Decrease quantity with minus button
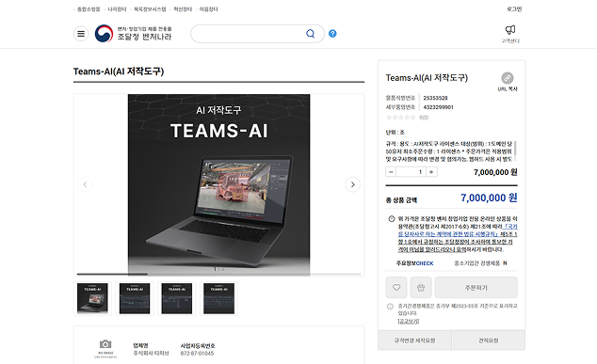The width and height of the screenshot is (597, 364). 391,172
